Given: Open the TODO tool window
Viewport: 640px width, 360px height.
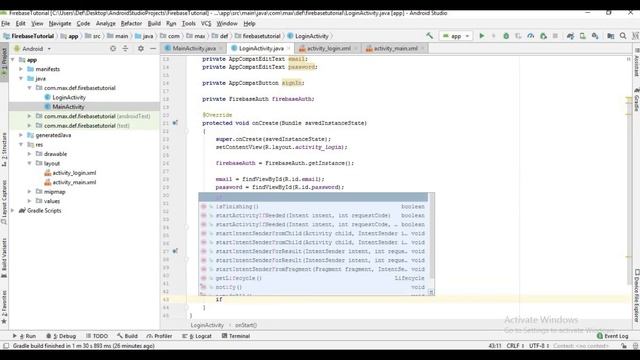Looking at the screenshot, I should coord(97,336).
